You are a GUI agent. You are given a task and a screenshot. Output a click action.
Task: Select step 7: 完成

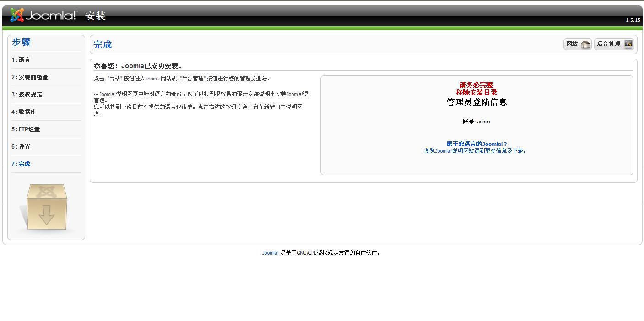click(21, 164)
